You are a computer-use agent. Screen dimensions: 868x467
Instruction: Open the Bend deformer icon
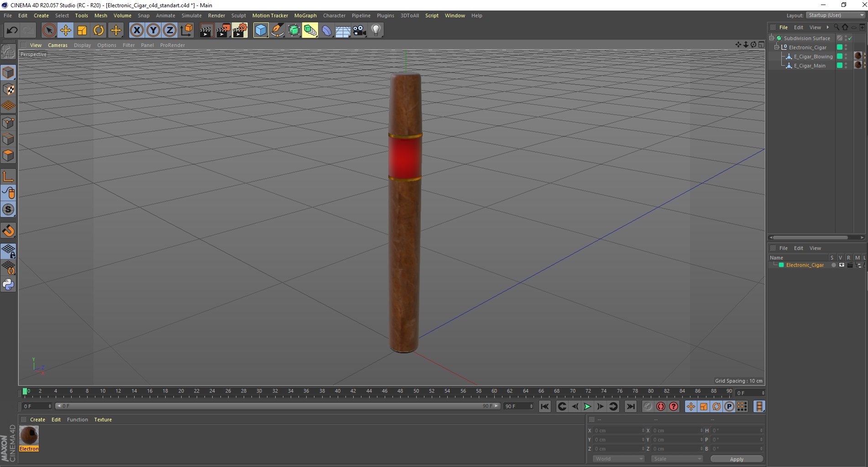(x=327, y=31)
